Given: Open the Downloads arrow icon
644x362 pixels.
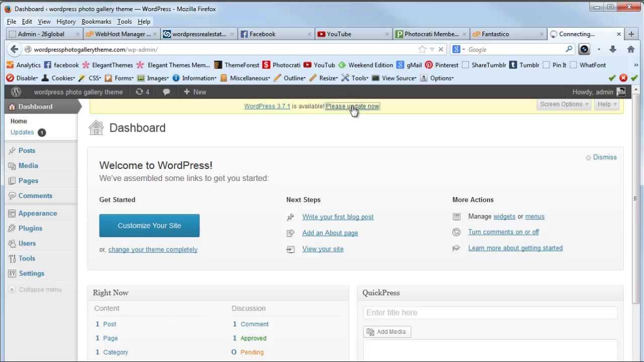Looking at the screenshot, I should [x=613, y=49].
